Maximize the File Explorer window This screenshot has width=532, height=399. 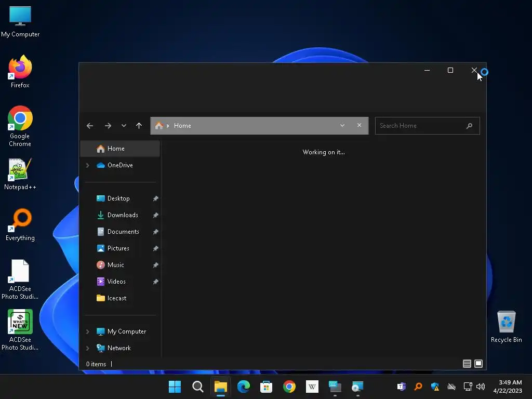point(450,70)
